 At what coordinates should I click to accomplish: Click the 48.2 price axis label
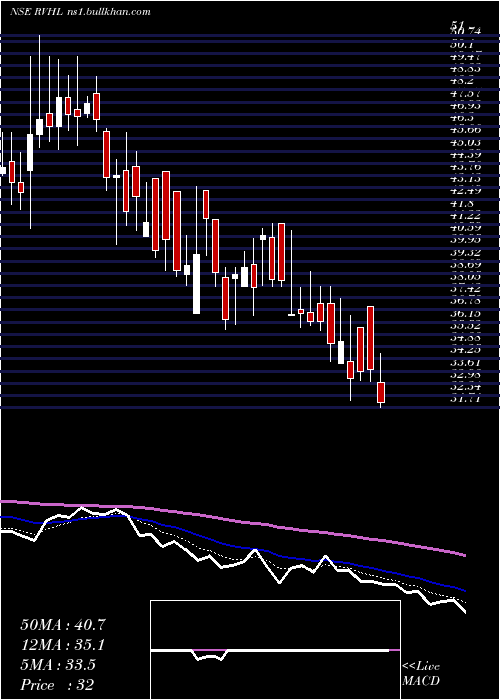(x=463, y=81)
